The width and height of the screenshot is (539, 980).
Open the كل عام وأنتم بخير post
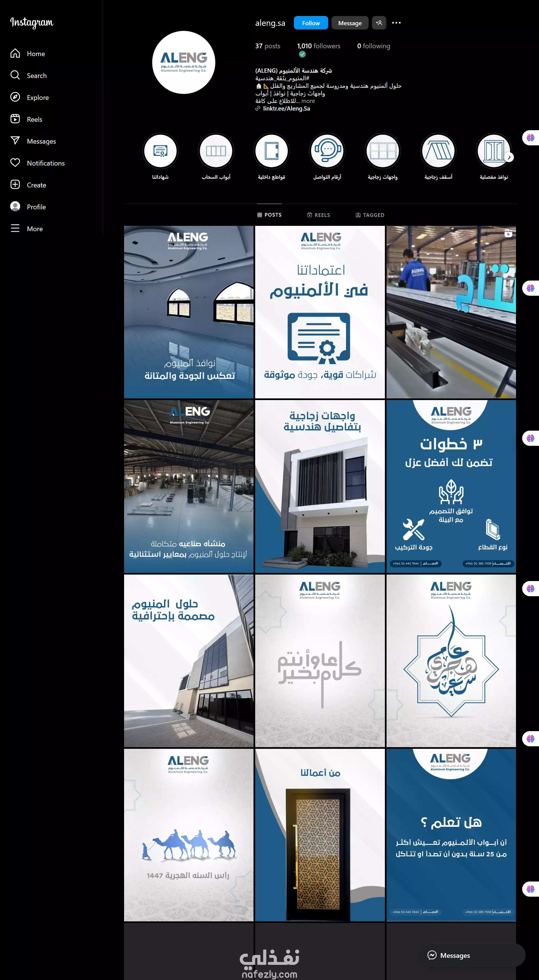(320, 661)
